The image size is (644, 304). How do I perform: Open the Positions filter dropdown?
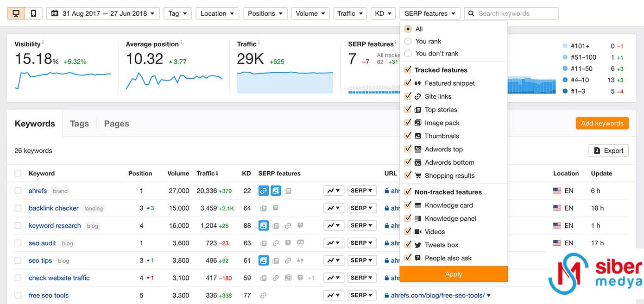coord(265,13)
